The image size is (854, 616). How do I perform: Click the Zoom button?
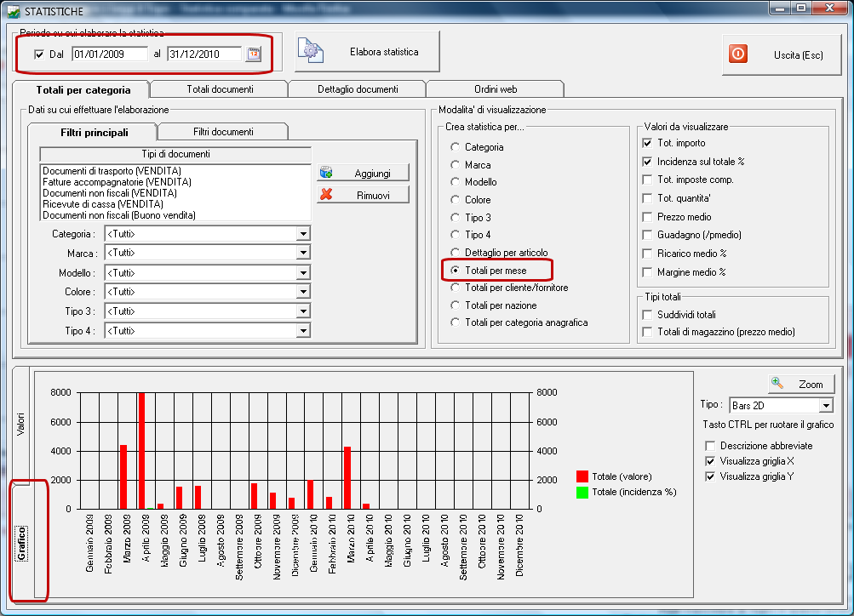click(x=801, y=384)
